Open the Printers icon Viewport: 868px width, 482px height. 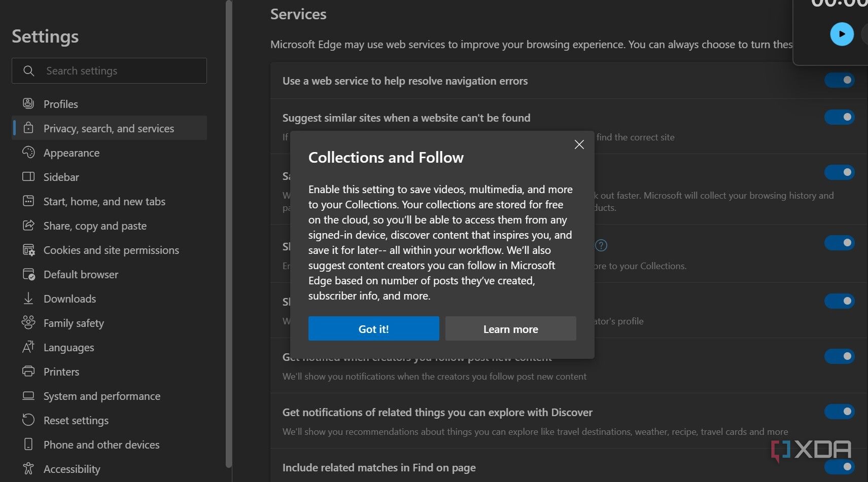pyautogui.click(x=28, y=372)
